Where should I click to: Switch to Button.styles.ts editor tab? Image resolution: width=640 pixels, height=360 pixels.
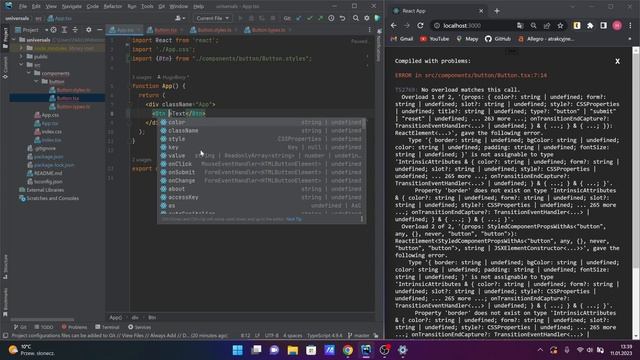pyautogui.click(x=214, y=30)
